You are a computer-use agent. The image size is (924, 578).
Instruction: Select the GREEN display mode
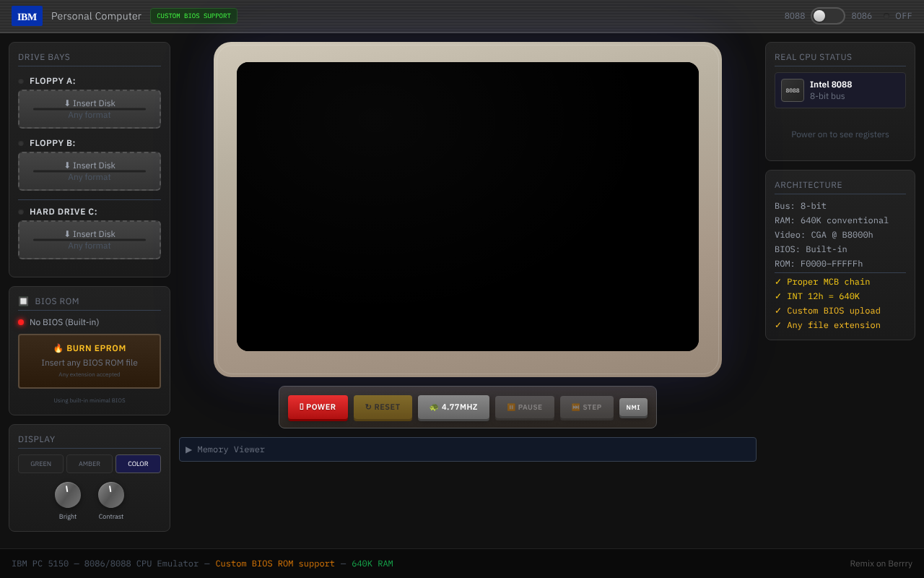pos(41,464)
